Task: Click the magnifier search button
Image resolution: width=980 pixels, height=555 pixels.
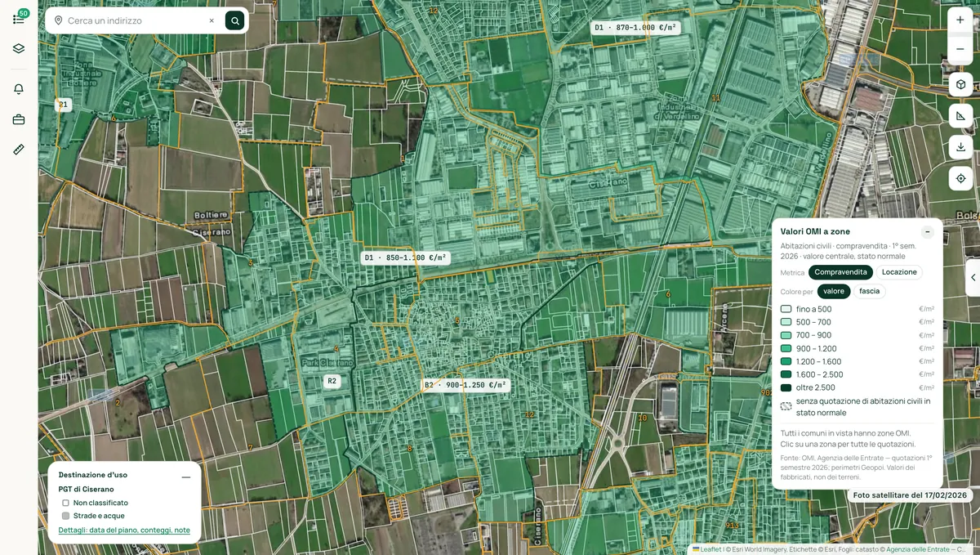Action: (234, 20)
